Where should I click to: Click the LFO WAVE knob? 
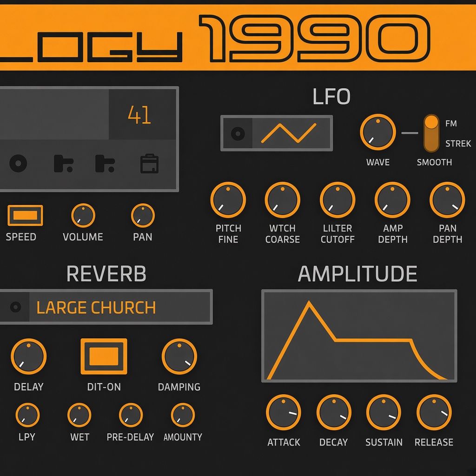[x=378, y=132]
